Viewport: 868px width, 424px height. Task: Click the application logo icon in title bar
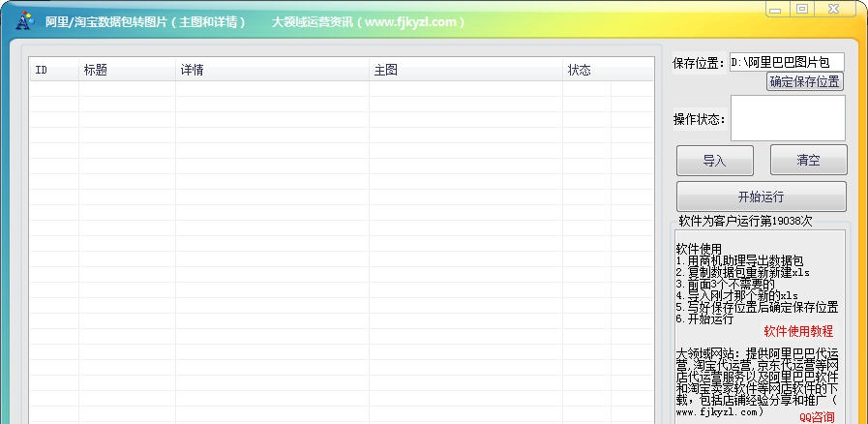[24, 20]
